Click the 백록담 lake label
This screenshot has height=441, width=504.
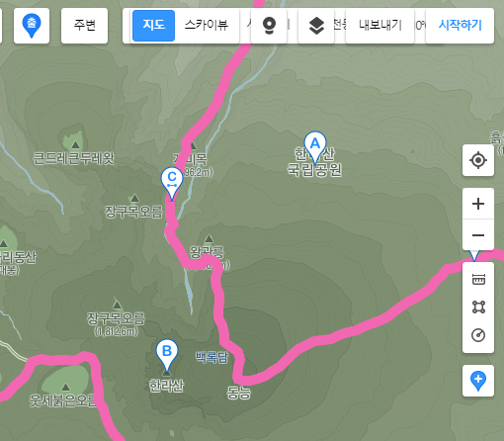click(211, 357)
